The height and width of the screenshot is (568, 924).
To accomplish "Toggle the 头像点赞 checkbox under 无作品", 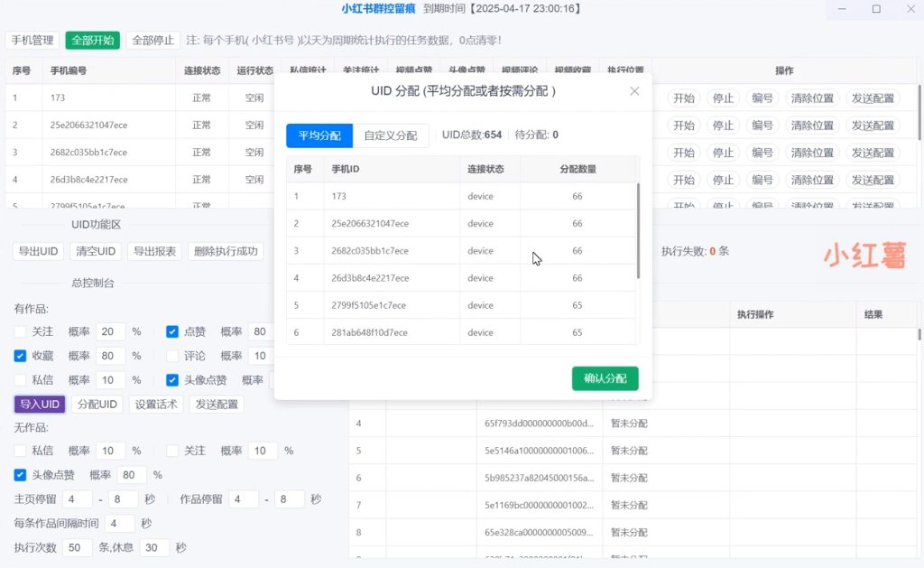I will click(21, 474).
